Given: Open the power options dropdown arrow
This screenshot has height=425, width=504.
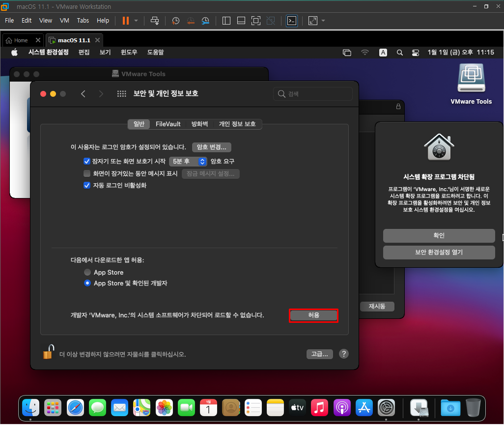Looking at the screenshot, I should (x=136, y=21).
